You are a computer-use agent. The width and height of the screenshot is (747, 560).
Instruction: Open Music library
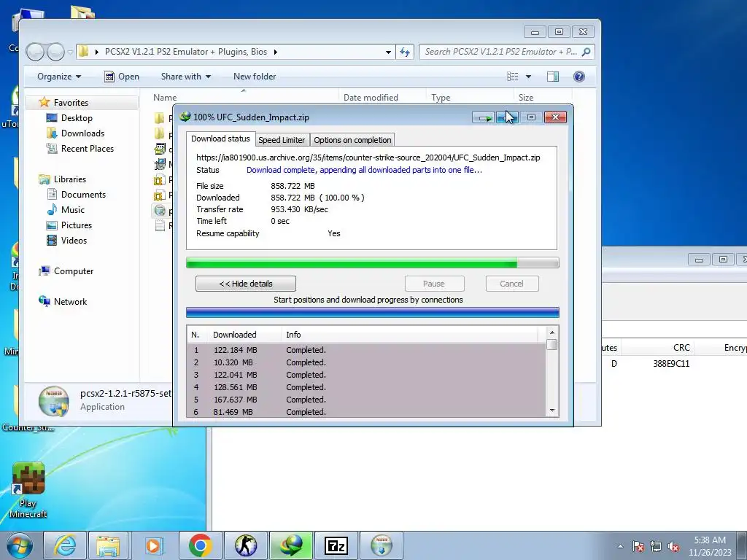pyautogui.click(x=72, y=209)
